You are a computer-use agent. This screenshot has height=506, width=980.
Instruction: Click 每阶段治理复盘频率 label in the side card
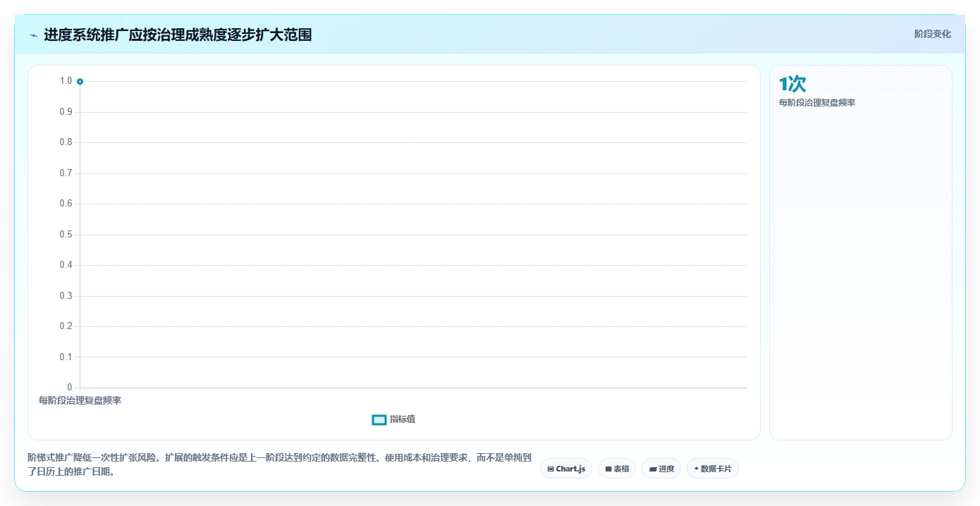pyautogui.click(x=816, y=103)
